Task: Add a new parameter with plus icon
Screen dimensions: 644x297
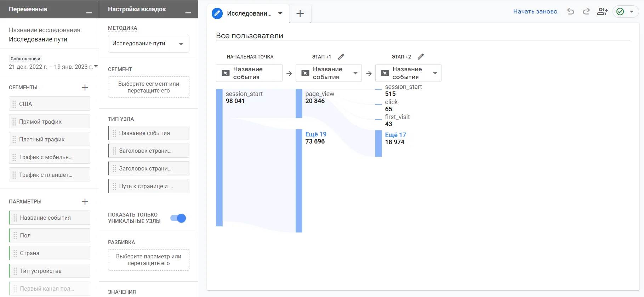Action: [x=85, y=202]
